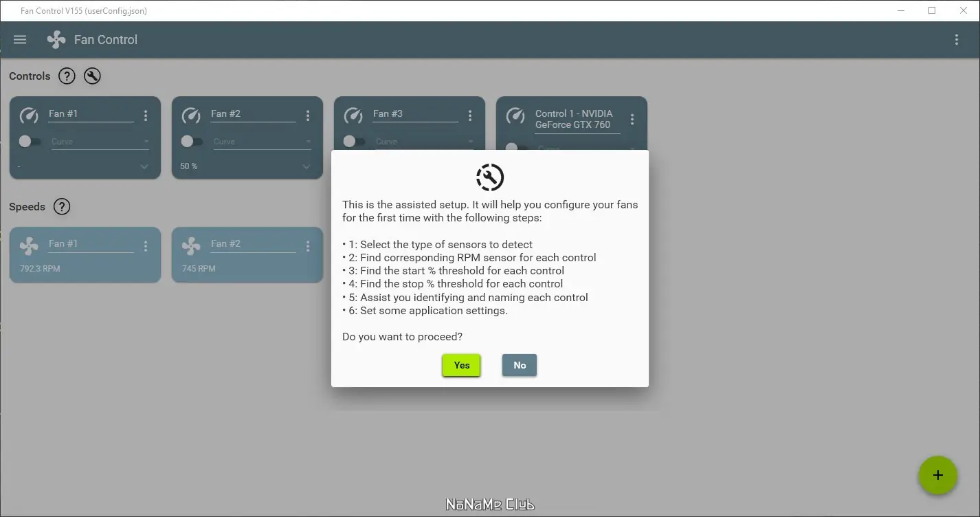Click the Fan Control logo icon

(56, 40)
